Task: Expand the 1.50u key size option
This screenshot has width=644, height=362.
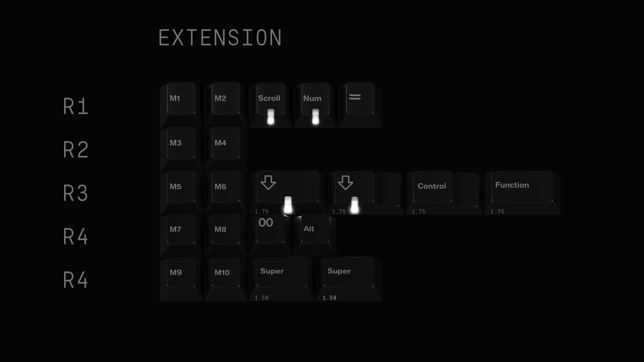Action: 262,297
